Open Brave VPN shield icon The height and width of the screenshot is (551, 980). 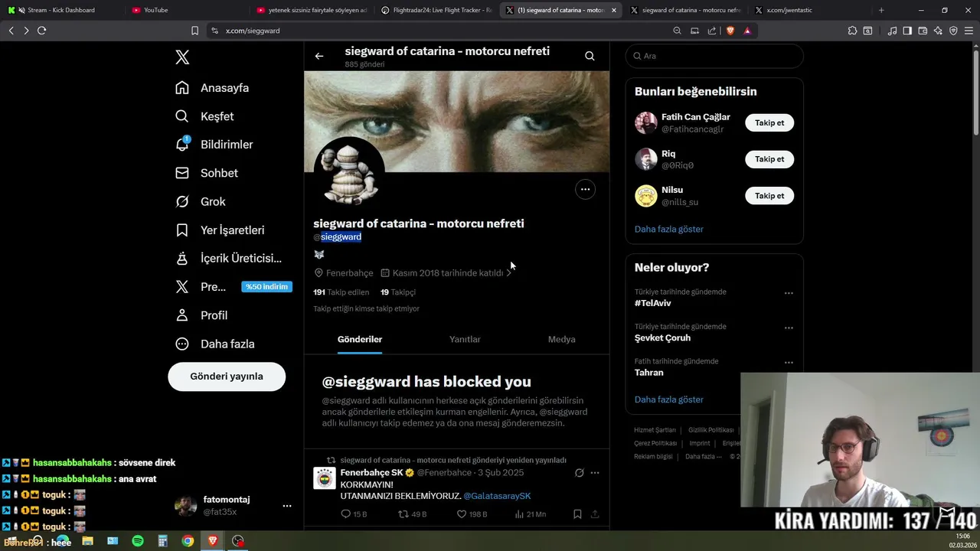point(953,31)
